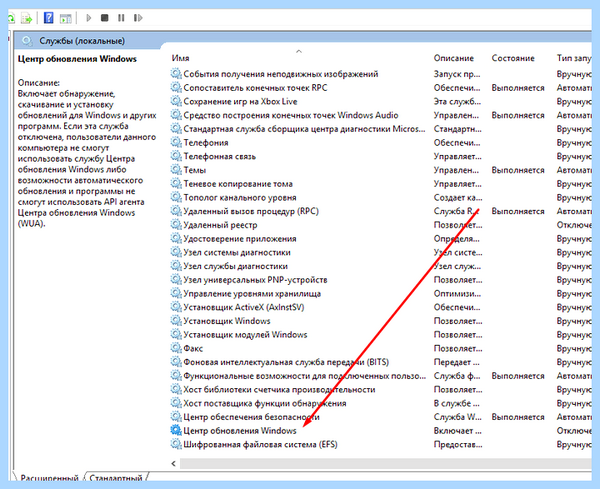Click Службы (локальные) pane header
Screen dimensions: 600x489
coord(82,41)
